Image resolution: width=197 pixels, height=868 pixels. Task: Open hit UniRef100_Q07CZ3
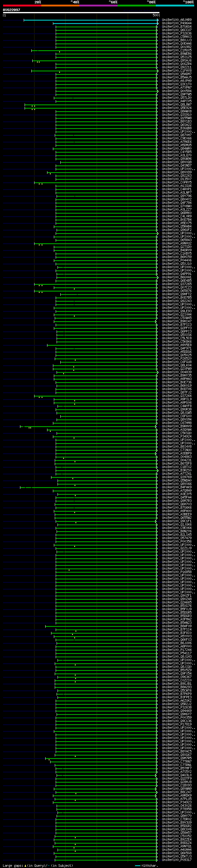tap(177, 287)
